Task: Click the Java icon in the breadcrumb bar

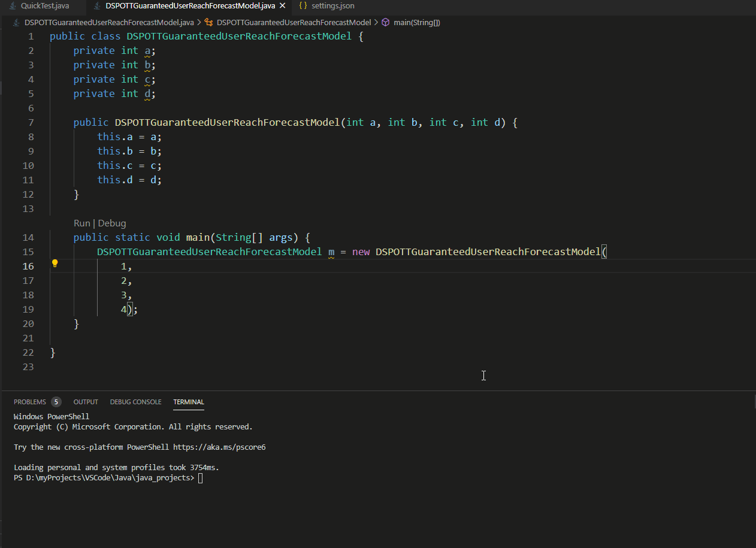Action: tap(16, 22)
